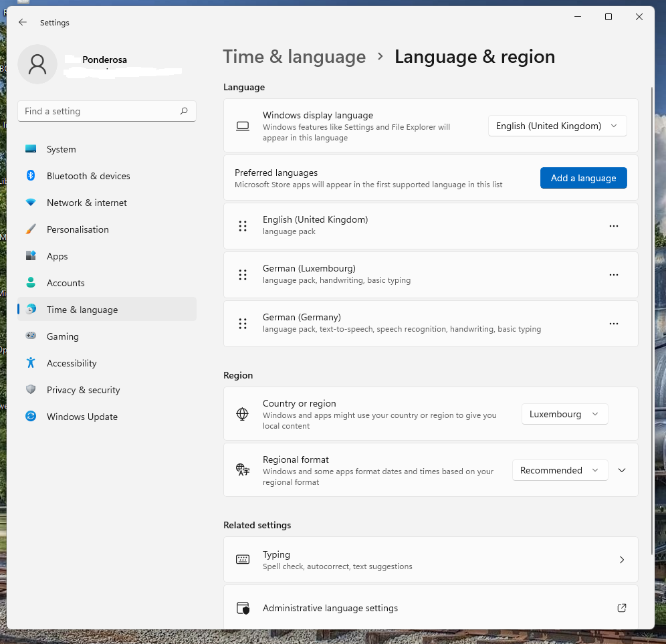This screenshot has width=666, height=644.
Task: Click the Find a setting search box
Action: (106, 111)
